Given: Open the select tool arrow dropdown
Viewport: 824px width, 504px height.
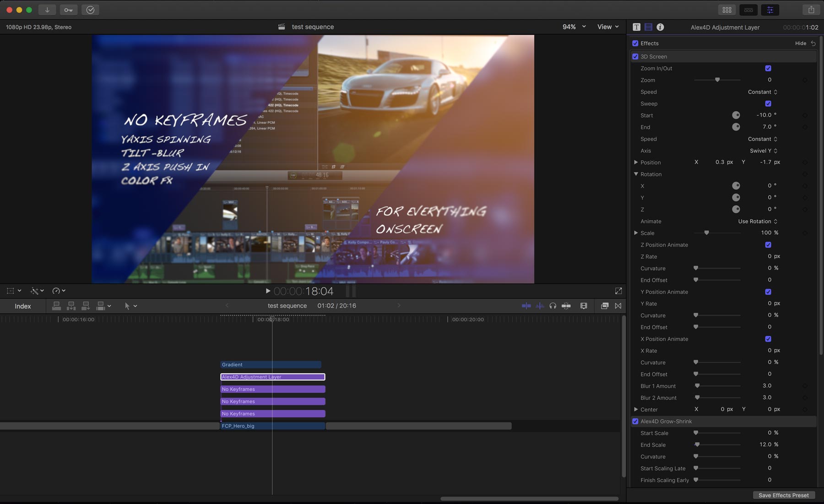Looking at the screenshot, I should pyautogui.click(x=131, y=306).
